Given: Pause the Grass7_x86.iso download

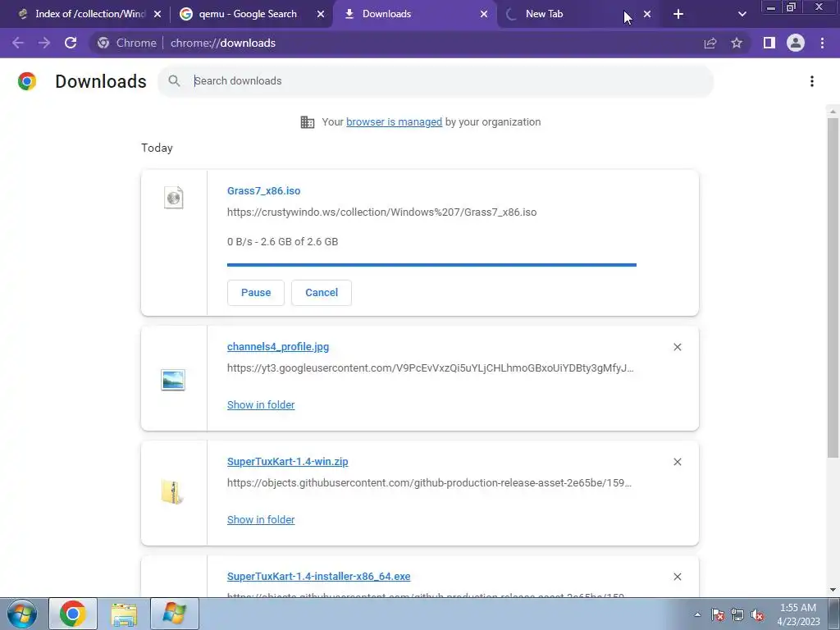Looking at the screenshot, I should pos(256,293).
